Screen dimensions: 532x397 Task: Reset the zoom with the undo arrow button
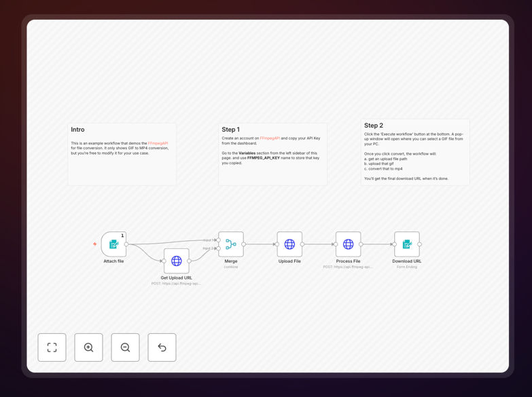click(162, 347)
